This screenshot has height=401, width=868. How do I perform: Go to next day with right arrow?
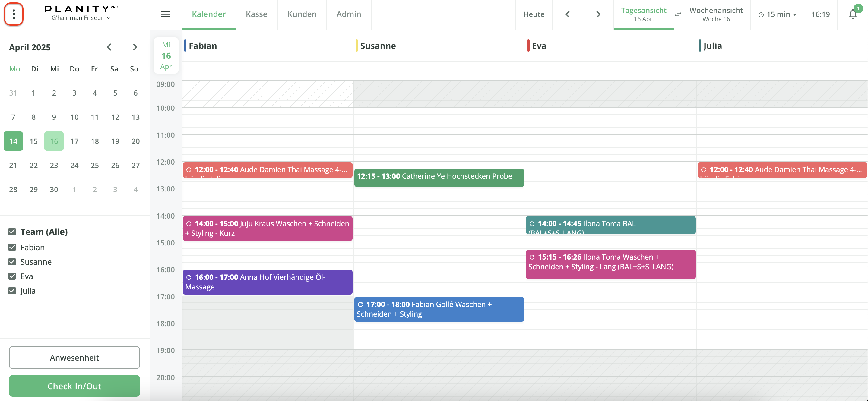point(598,14)
